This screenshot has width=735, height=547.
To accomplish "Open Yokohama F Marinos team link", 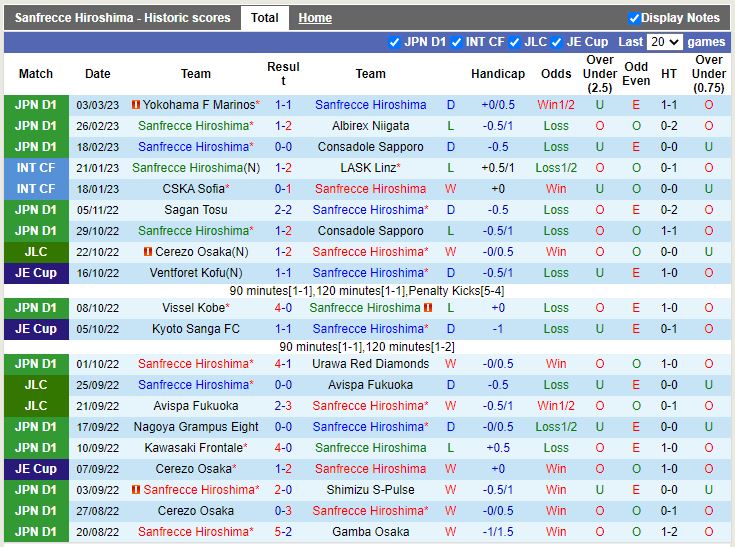I will click(201, 105).
